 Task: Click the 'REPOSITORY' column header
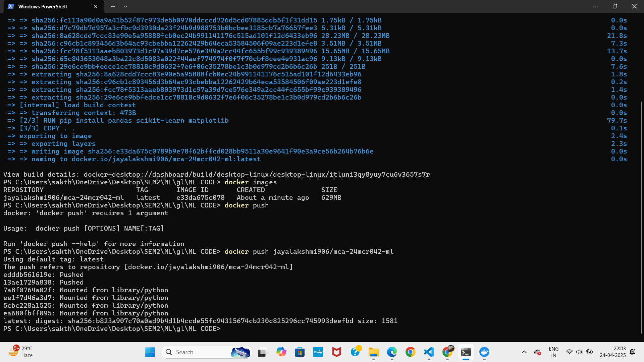pyautogui.click(x=23, y=190)
